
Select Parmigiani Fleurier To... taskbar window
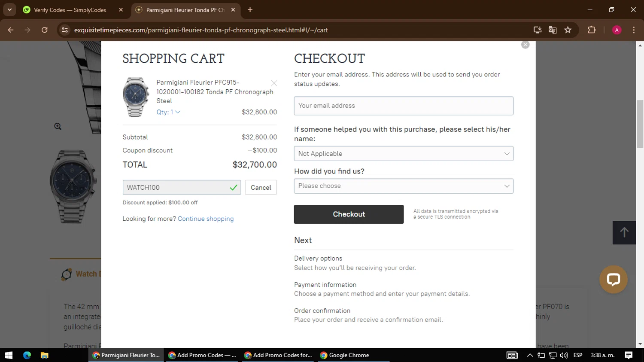click(126, 355)
